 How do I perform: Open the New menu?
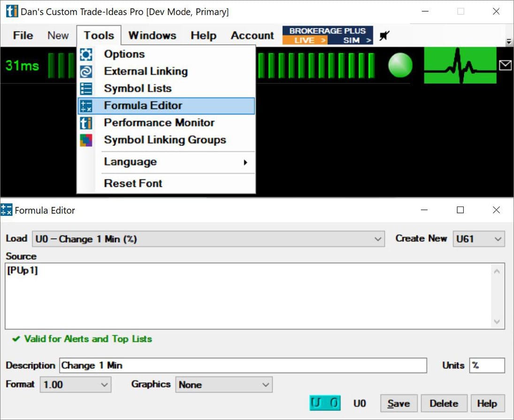58,35
